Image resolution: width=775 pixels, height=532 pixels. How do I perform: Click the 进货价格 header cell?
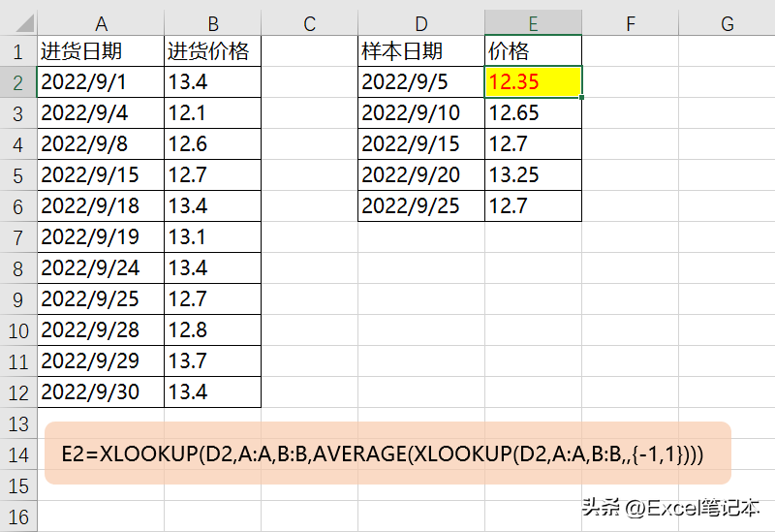coord(212,51)
